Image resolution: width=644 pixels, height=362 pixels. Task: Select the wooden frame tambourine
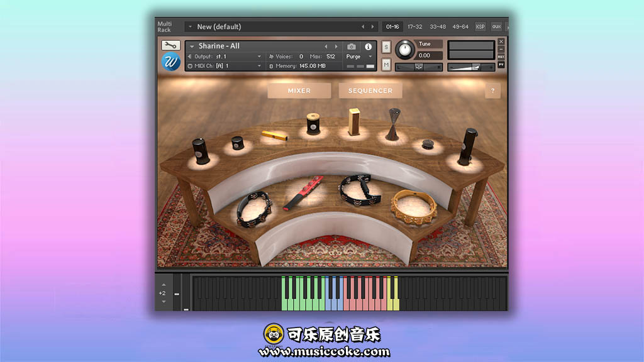pyautogui.click(x=413, y=207)
